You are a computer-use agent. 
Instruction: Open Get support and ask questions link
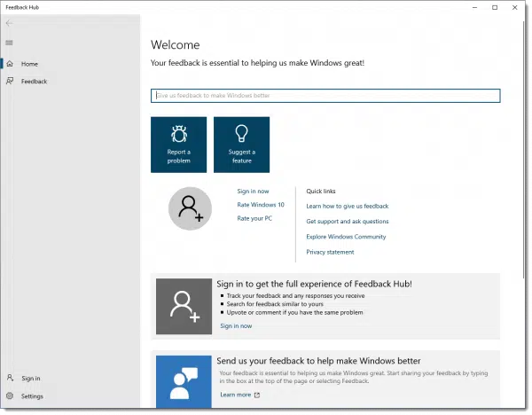click(348, 221)
